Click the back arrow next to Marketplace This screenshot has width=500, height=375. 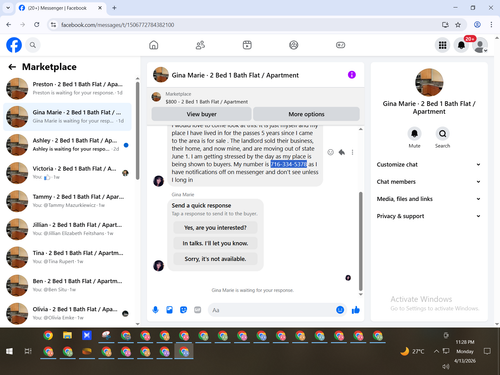coord(12,67)
